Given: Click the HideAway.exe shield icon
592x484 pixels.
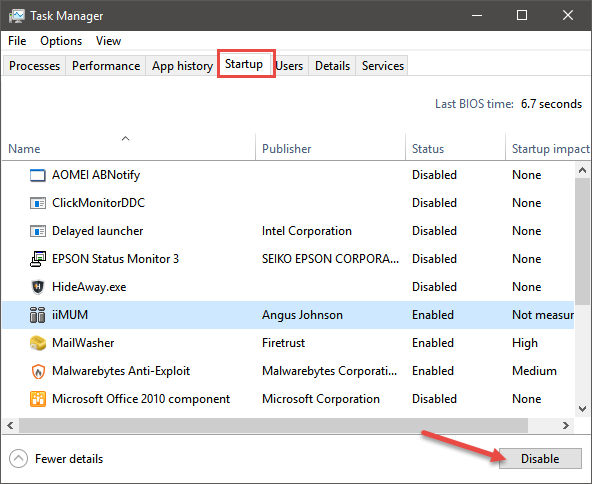Looking at the screenshot, I should pyautogui.click(x=38, y=287).
